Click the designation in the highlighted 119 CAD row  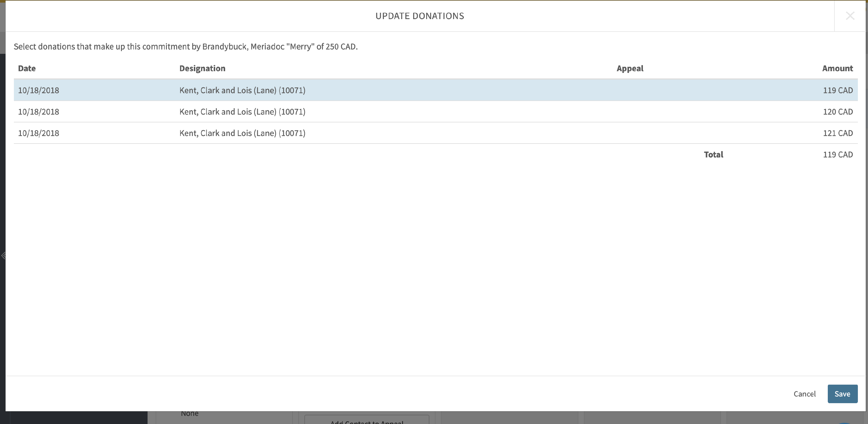242,90
